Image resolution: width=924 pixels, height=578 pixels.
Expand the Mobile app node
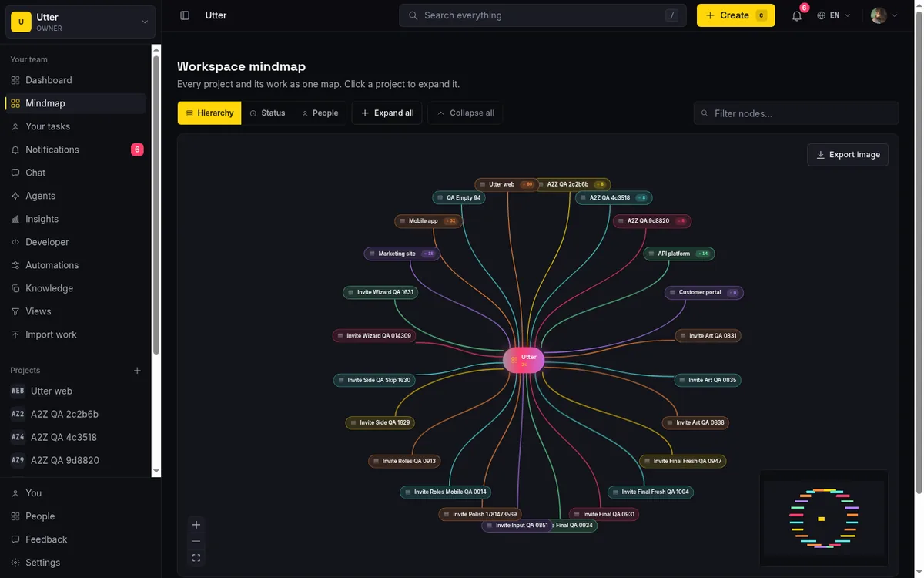(428, 221)
